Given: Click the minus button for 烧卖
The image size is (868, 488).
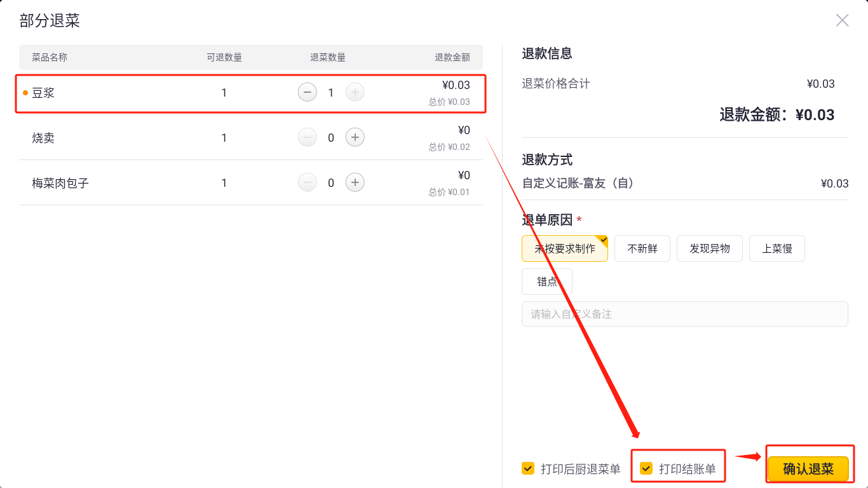Looking at the screenshot, I should tap(307, 137).
